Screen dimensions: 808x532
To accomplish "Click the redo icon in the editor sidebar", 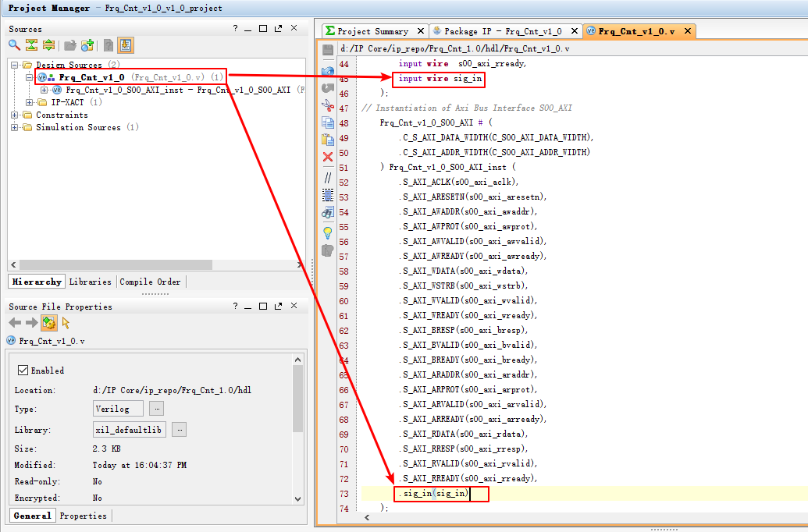I will [x=328, y=88].
